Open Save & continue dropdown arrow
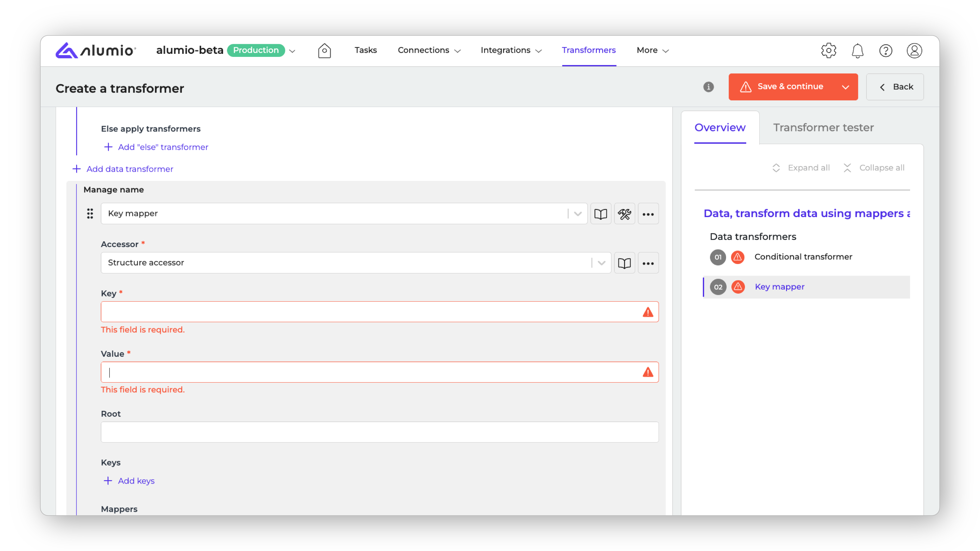The width and height of the screenshot is (980, 551). point(845,87)
